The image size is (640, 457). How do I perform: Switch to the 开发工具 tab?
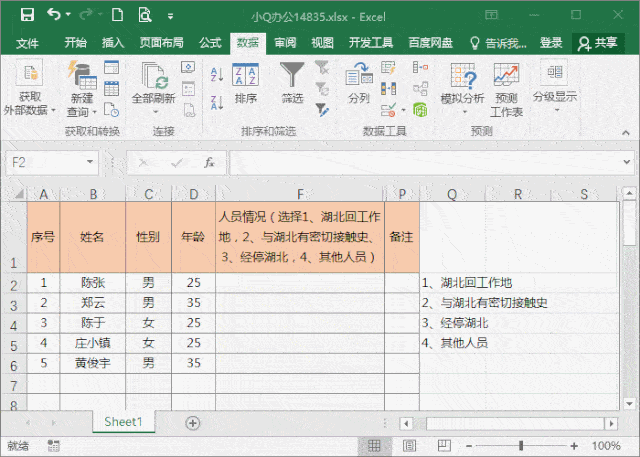coord(371,42)
